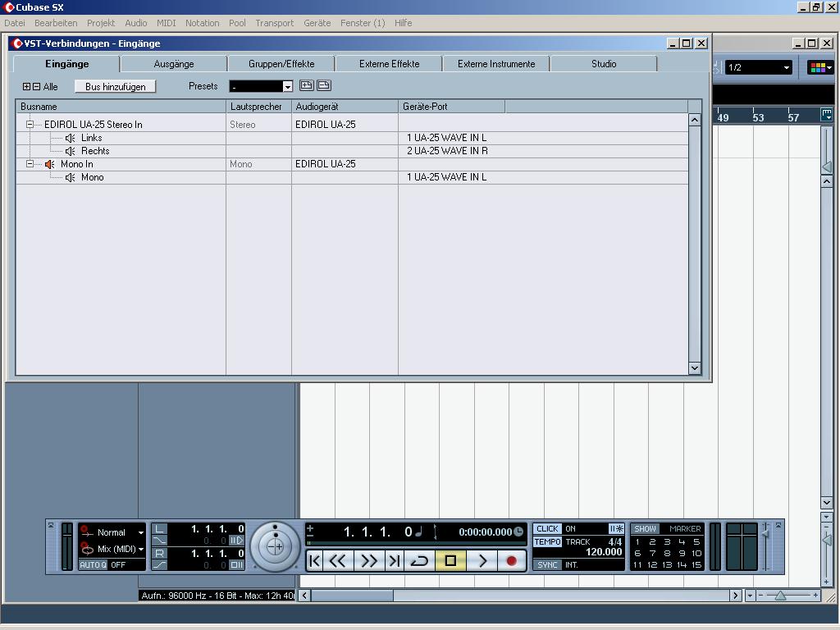Start recording with the red record button
840x630 pixels.
click(512, 561)
